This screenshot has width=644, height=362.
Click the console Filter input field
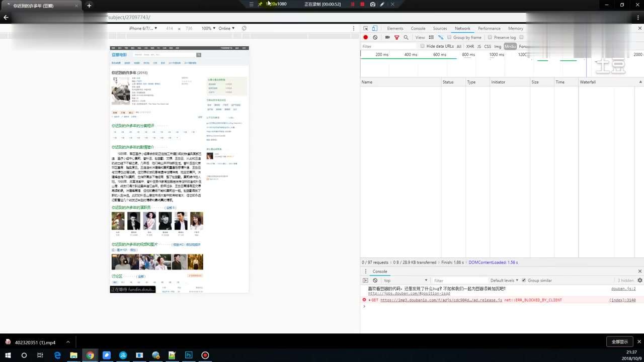click(x=458, y=281)
